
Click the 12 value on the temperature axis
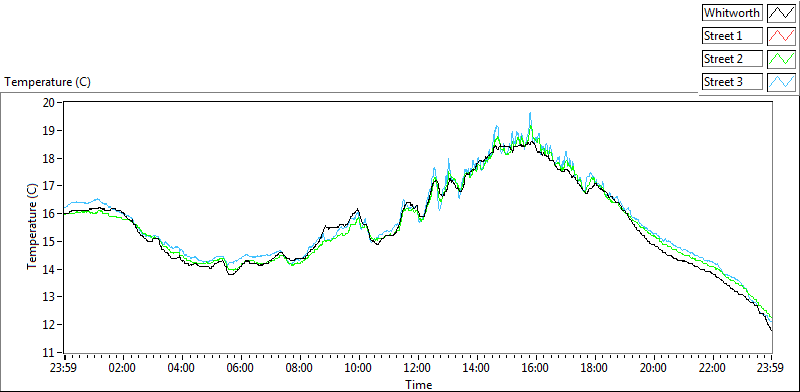[x=48, y=325]
